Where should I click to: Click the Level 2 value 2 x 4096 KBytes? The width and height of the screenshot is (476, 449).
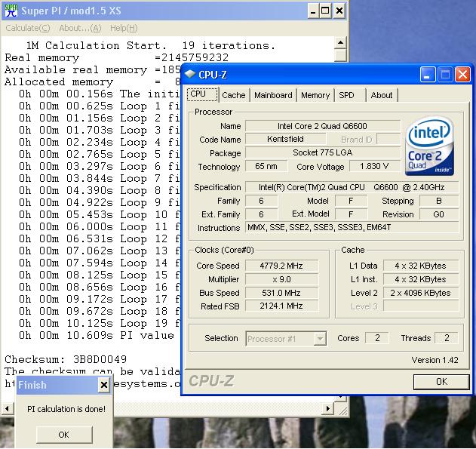(x=421, y=293)
